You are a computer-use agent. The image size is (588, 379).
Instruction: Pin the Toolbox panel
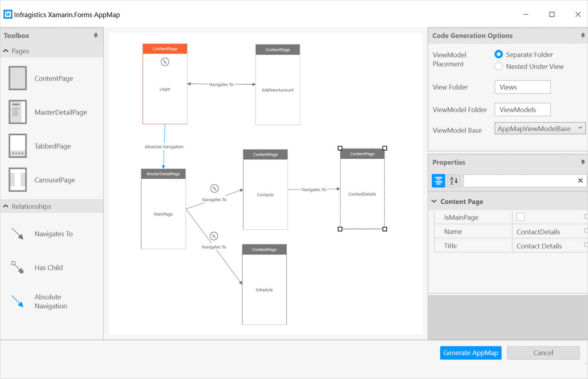(96, 36)
